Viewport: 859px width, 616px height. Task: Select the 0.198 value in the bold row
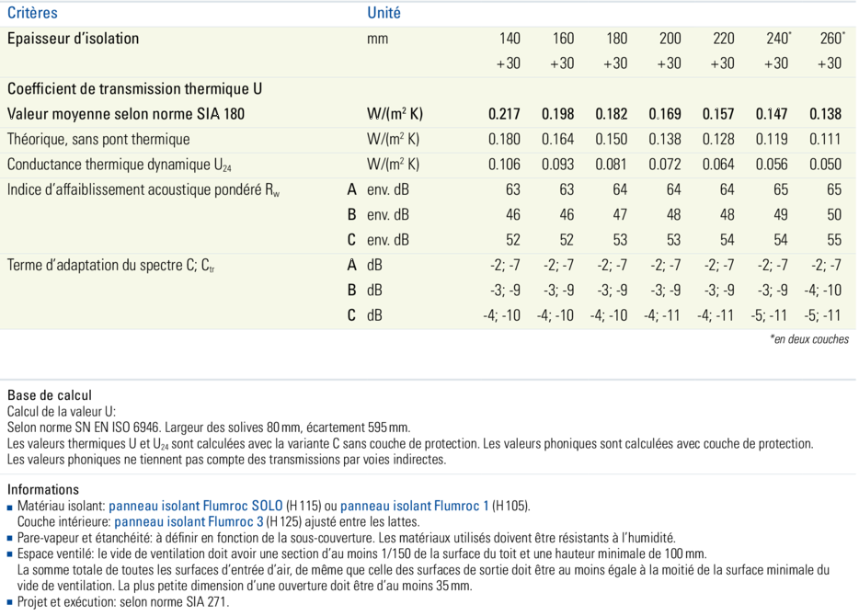click(557, 114)
